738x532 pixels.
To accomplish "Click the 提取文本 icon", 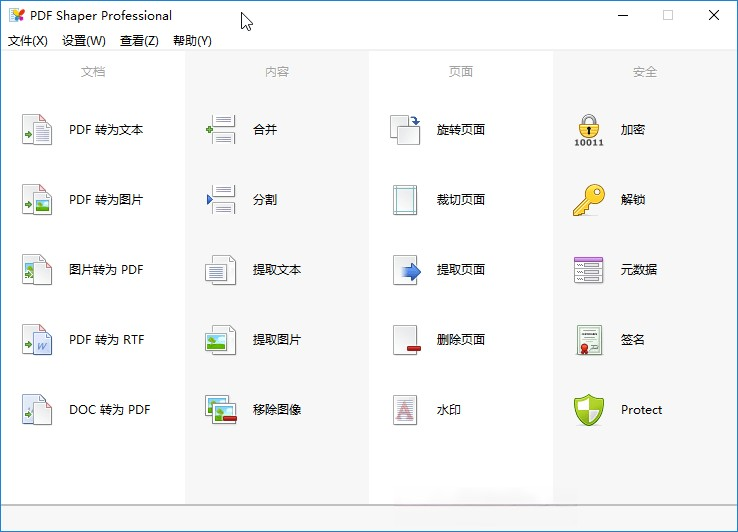I will point(221,270).
